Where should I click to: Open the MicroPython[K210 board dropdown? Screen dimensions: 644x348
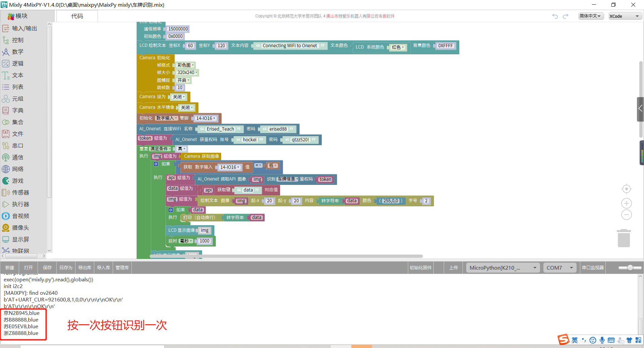(503, 268)
